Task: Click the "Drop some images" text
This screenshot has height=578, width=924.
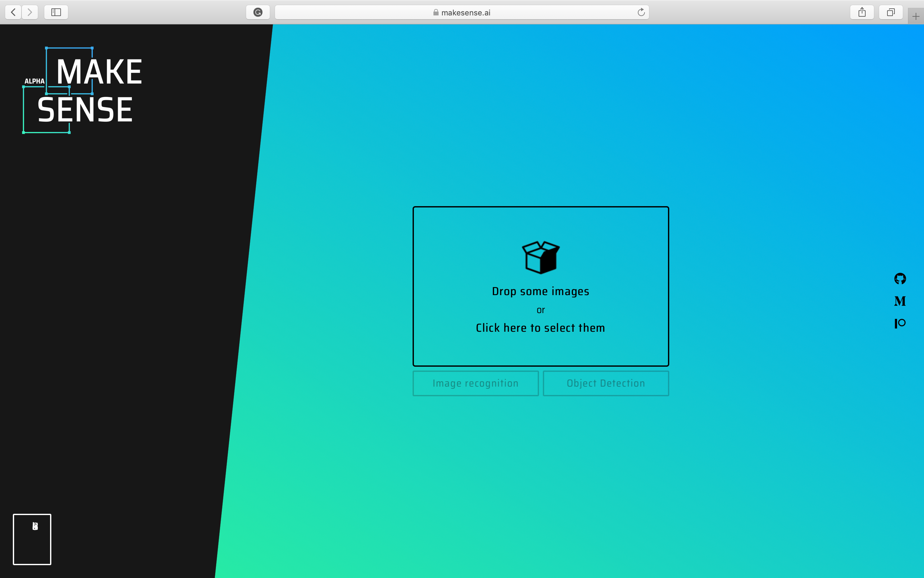Action: click(541, 291)
